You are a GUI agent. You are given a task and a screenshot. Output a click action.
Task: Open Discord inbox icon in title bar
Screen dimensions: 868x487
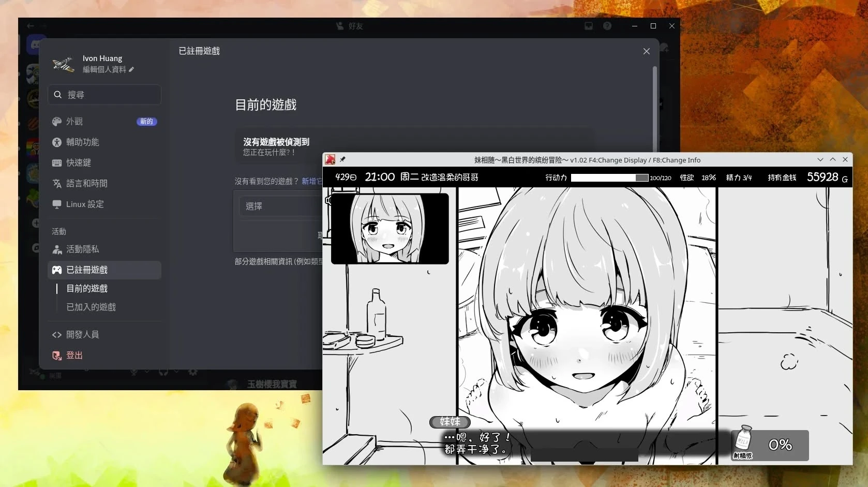[589, 26]
